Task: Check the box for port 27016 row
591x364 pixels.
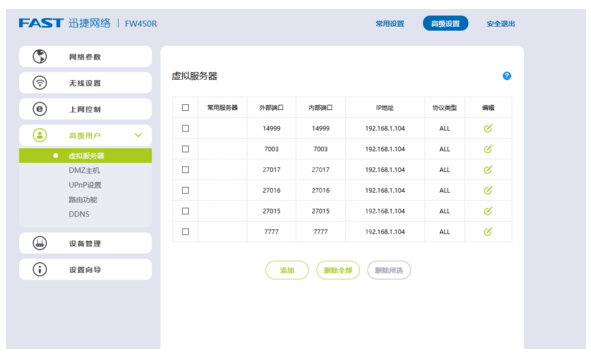Action: pyautogui.click(x=185, y=190)
